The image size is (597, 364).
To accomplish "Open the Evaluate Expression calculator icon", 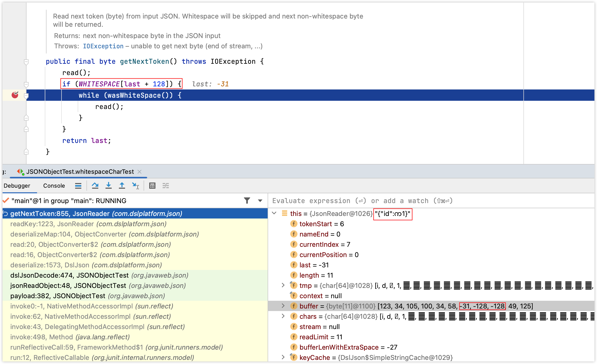I will 152,186.
